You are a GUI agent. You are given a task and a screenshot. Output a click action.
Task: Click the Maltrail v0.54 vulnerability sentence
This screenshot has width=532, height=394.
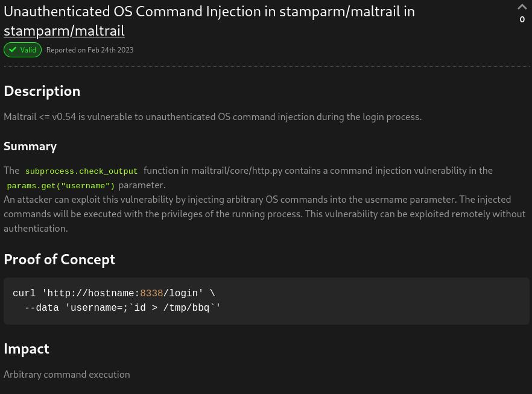213,116
